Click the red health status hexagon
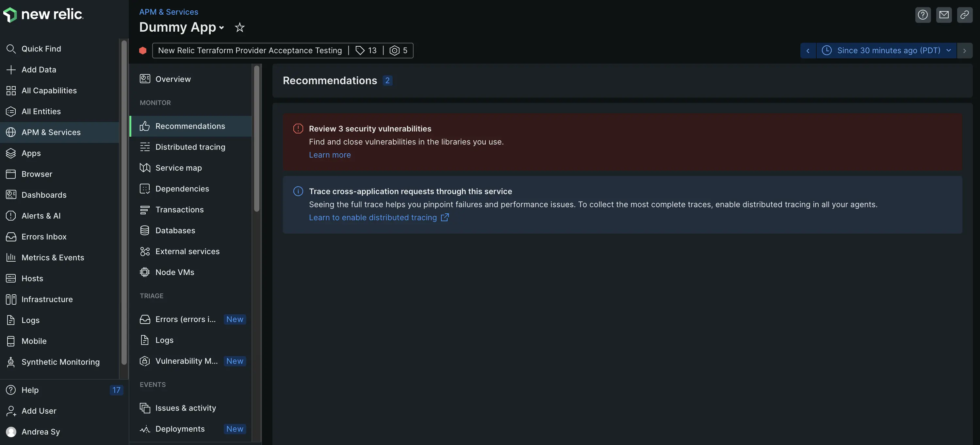The width and height of the screenshot is (980, 445). pyautogui.click(x=143, y=51)
